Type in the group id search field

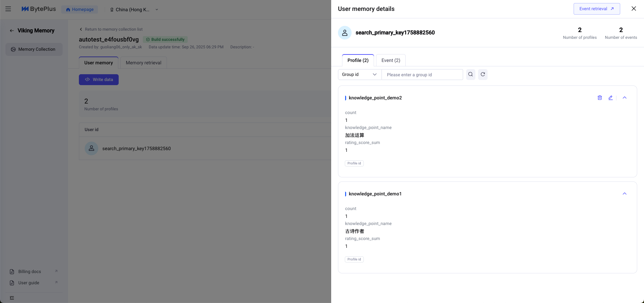422,75
